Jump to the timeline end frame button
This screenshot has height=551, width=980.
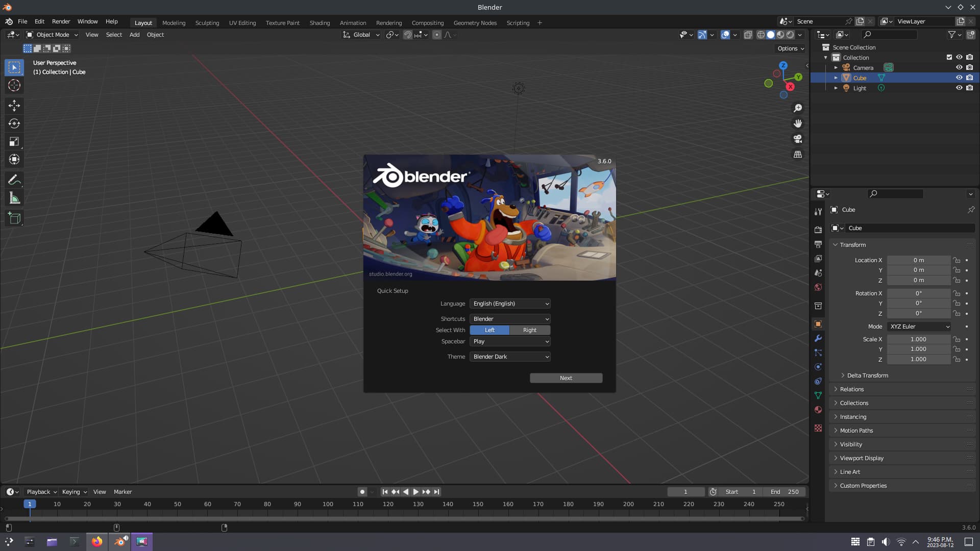[x=436, y=492]
